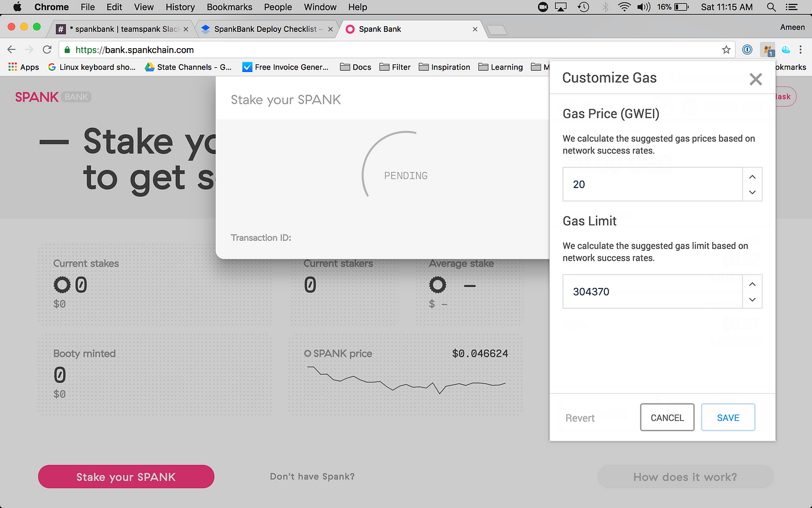
Task: Open the Window menu
Action: 320,7
